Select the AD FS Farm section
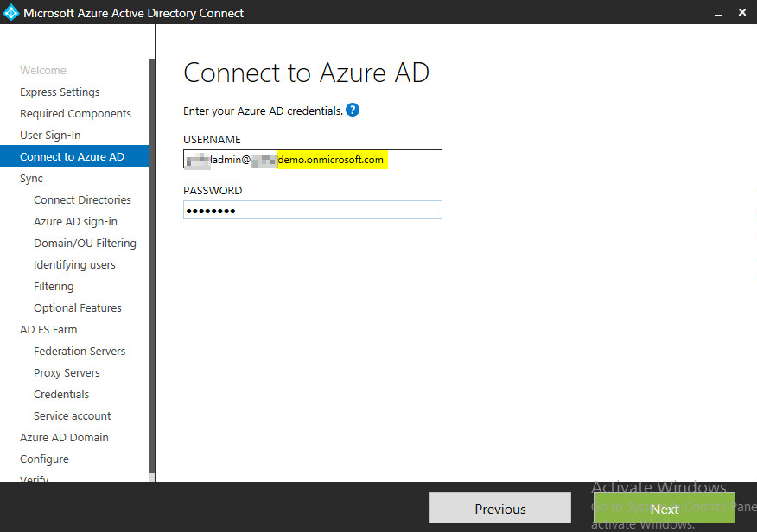Screen dimensions: 757x532 click(48, 330)
